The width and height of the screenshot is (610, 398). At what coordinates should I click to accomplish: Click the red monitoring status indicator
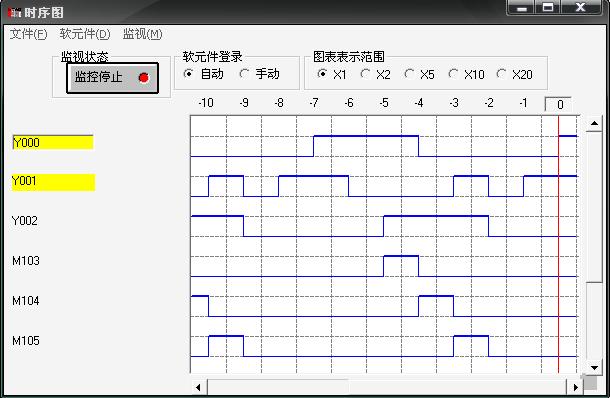coord(144,78)
